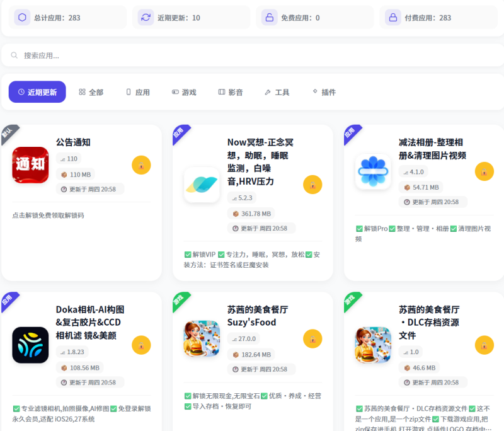
Task: Click the search magnifier icon
Action: pyautogui.click(x=14, y=55)
